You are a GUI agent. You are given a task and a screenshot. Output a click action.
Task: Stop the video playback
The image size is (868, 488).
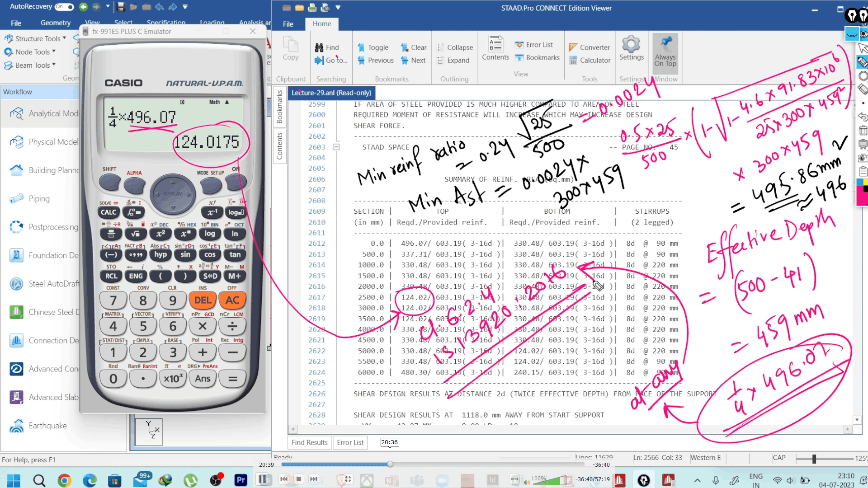(298, 479)
